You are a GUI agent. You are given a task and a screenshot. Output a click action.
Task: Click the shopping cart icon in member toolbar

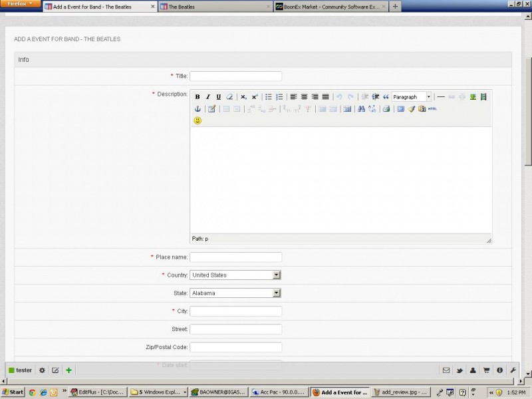(x=486, y=370)
